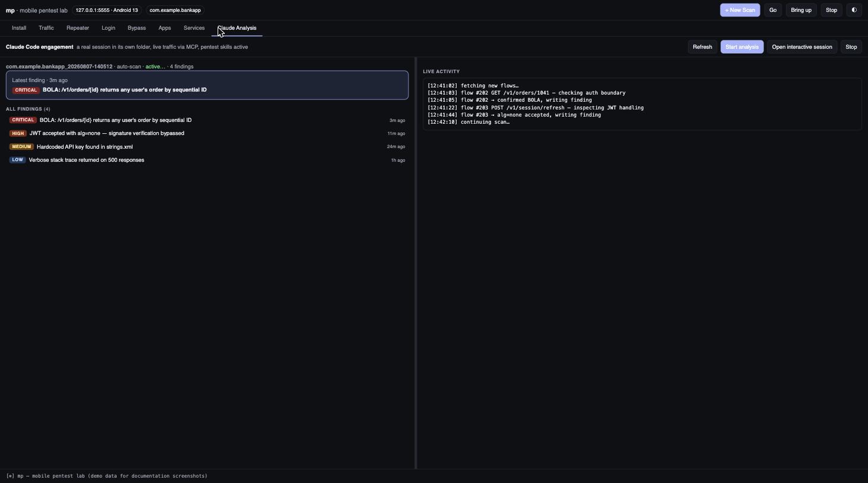
Task: Click the mp mobile pentest lab title
Action: coord(37,11)
